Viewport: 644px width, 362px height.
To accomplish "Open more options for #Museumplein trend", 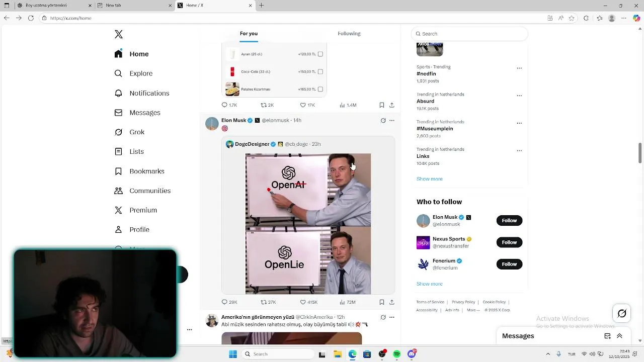I will click(519, 123).
